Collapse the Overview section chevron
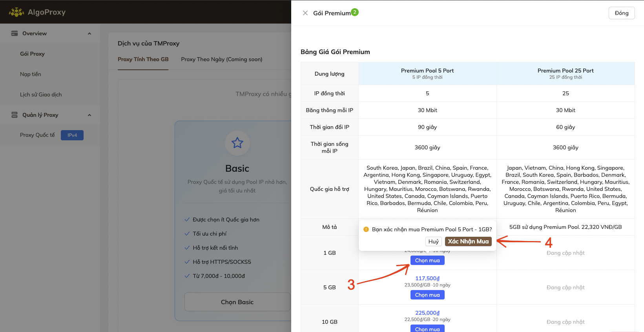The height and width of the screenshot is (332, 644). 89,34
